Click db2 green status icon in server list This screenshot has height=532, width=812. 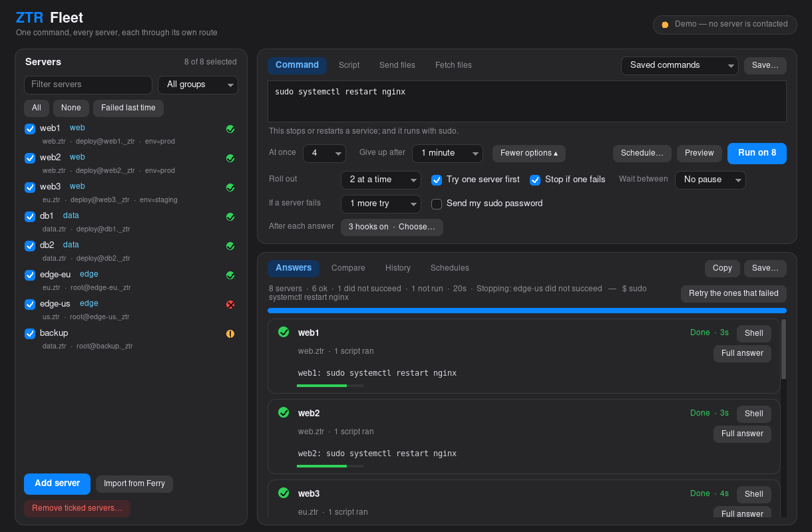tap(230, 246)
